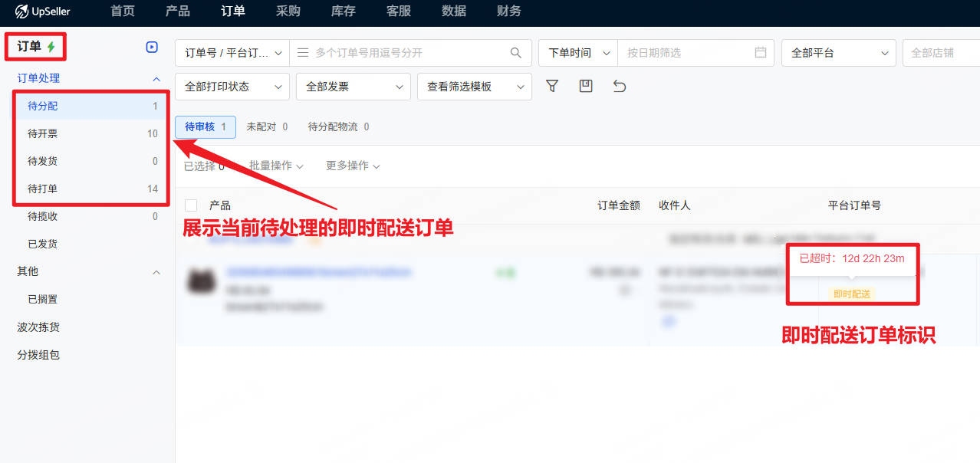Open the calendar date picker icon
The image size is (980, 463).
[x=761, y=53]
